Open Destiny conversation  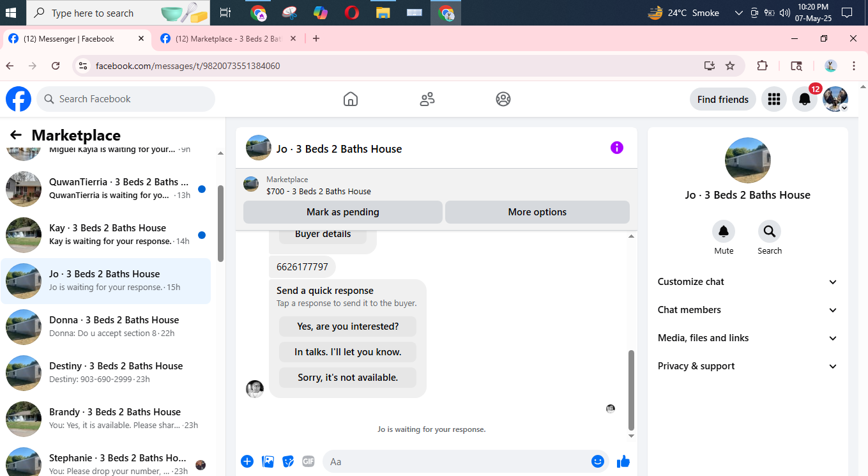(106, 372)
